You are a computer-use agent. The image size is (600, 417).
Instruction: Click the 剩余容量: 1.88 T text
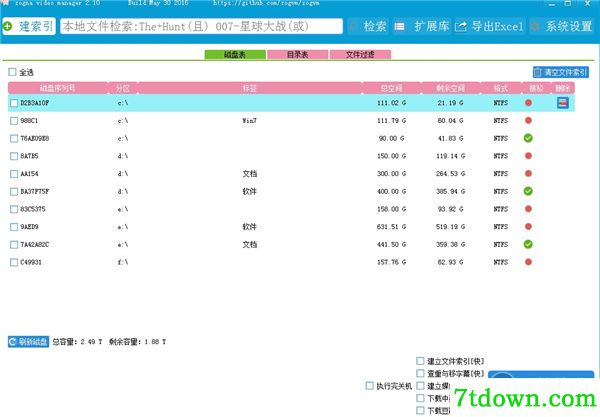pyautogui.click(x=137, y=342)
